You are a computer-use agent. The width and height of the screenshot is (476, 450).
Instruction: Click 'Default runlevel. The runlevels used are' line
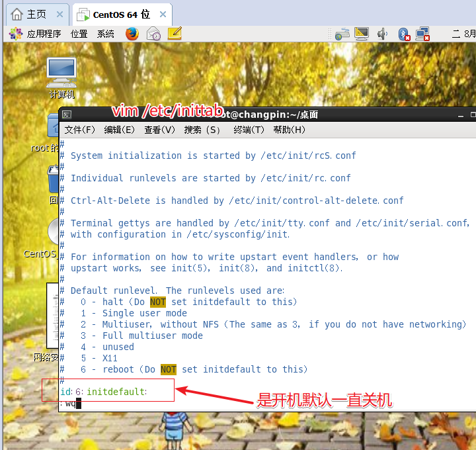click(x=173, y=291)
